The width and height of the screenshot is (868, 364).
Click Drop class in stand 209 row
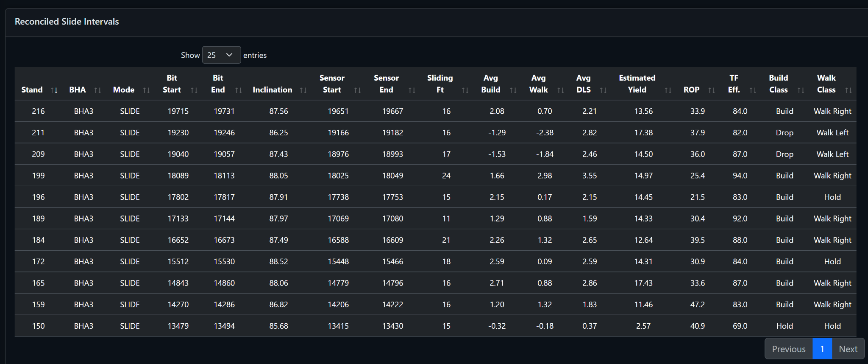pyautogui.click(x=785, y=154)
